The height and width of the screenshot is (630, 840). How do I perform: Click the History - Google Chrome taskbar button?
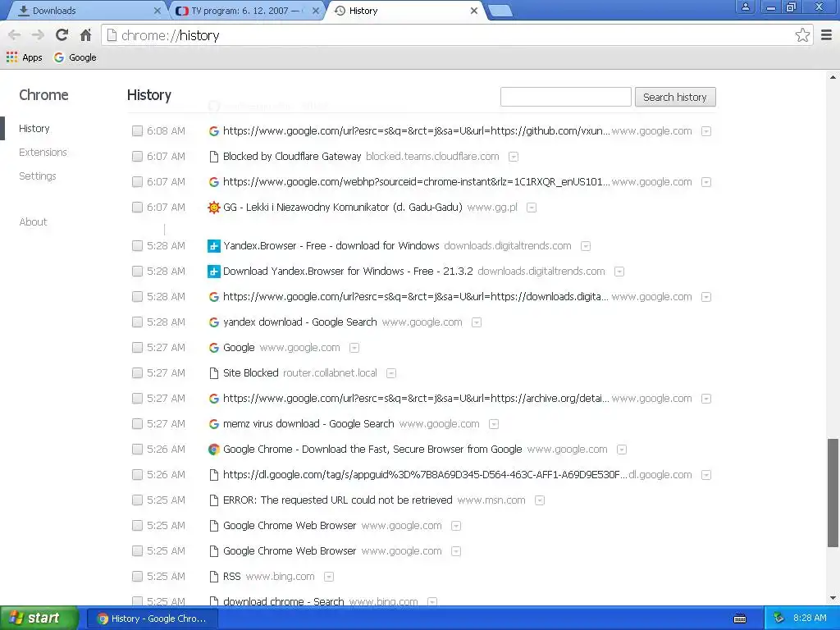click(153, 619)
